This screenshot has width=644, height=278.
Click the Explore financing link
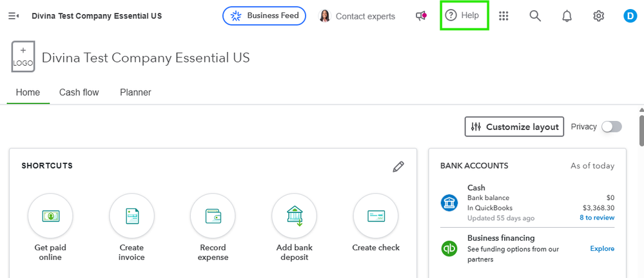click(x=602, y=248)
